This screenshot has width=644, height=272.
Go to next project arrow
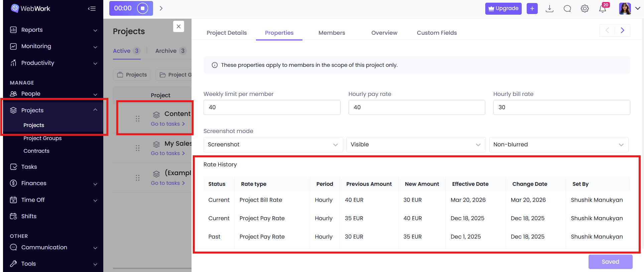[622, 30]
